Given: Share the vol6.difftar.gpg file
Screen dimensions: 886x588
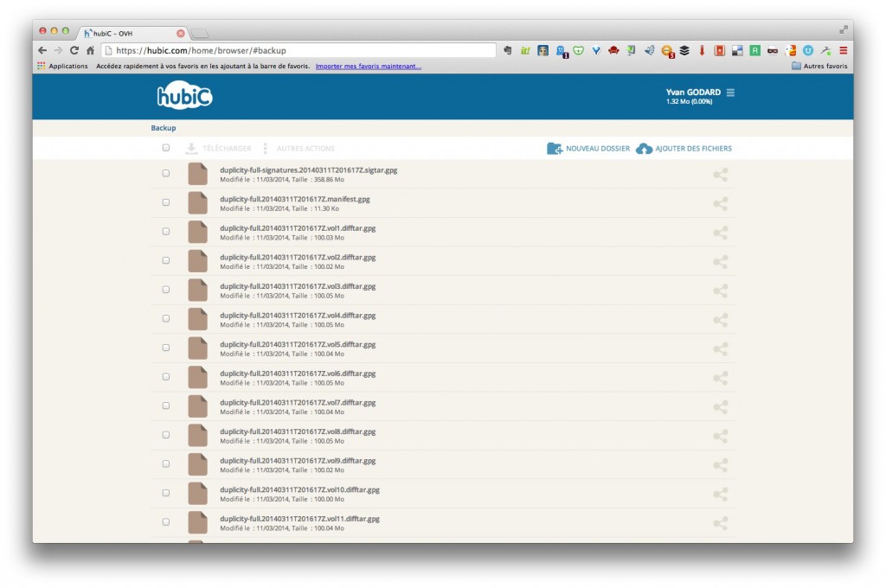Looking at the screenshot, I should (720, 378).
